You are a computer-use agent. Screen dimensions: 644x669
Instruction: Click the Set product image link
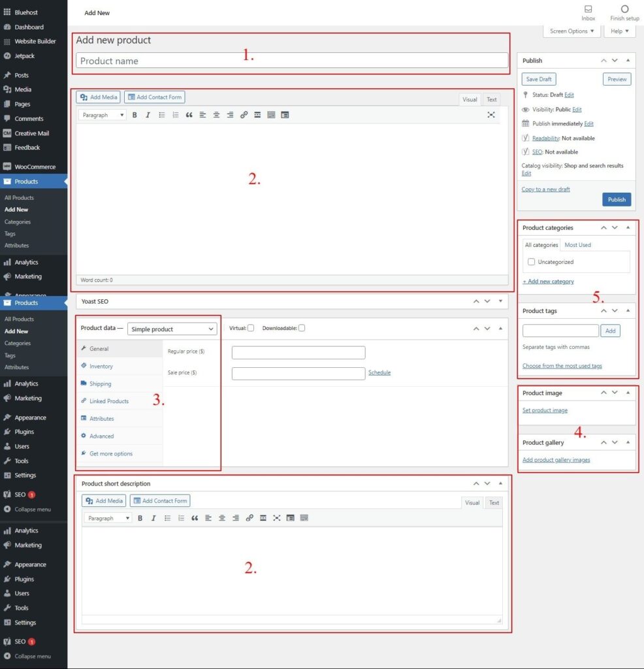click(x=545, y=410)
